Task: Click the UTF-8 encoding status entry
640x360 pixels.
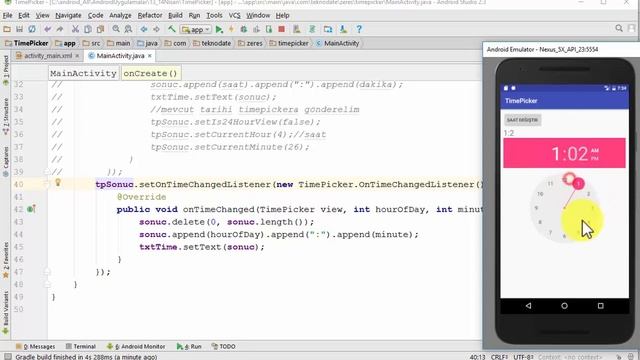Action: coord(523,357)
